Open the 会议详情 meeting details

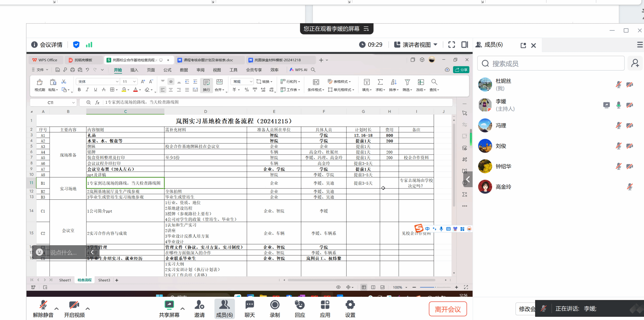47,45
